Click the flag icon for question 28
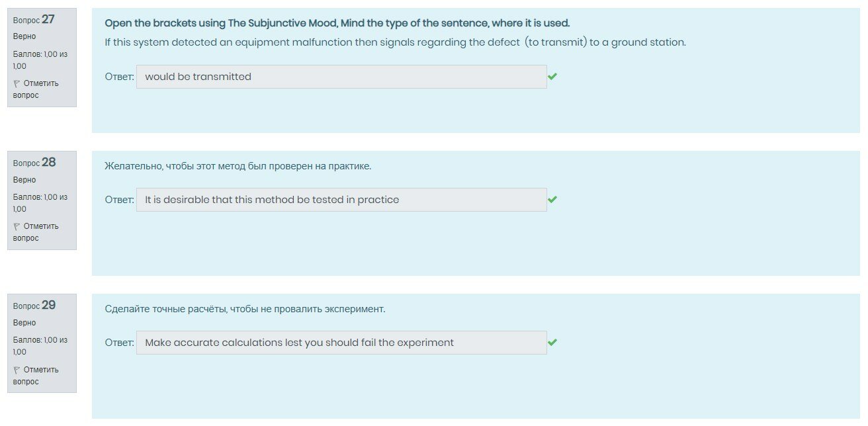The width and height of the screenshot is (868, 426). coord(17,226)
